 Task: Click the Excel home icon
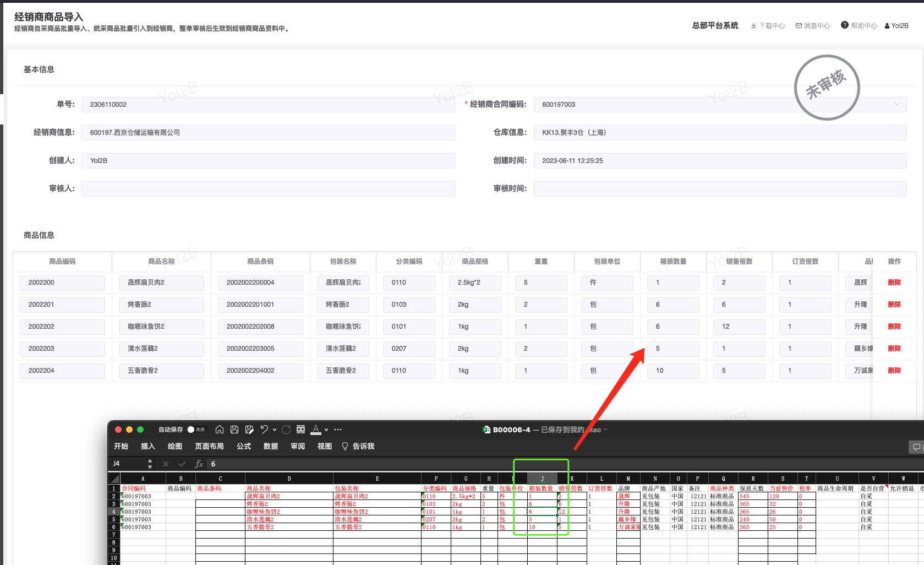[x=220, y=430]
